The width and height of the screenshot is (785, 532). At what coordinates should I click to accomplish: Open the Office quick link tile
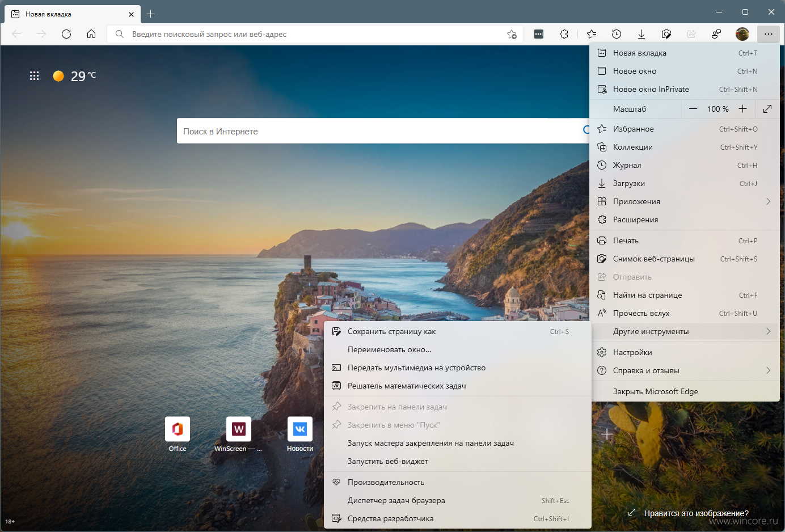178,434
